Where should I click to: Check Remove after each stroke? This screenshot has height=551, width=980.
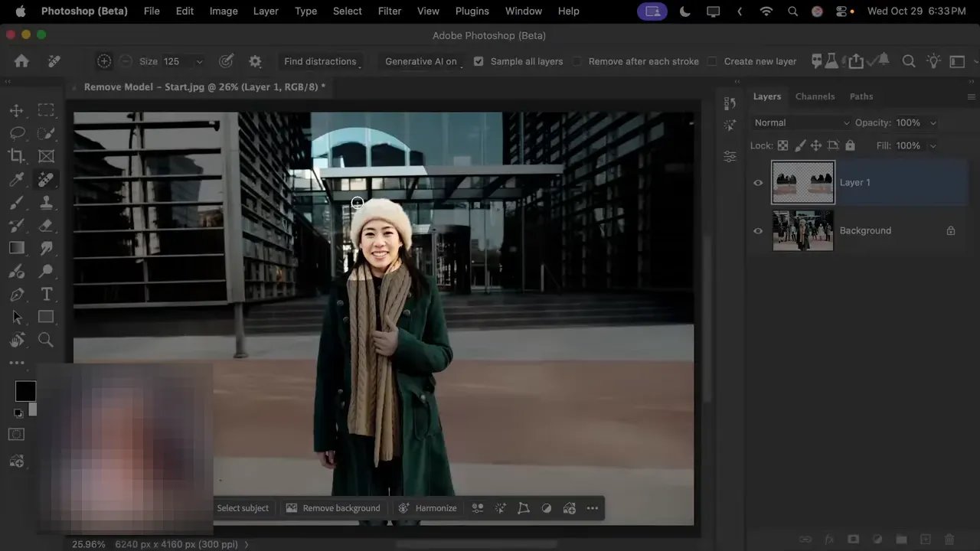pyautogui.click(x=577, y=61)
